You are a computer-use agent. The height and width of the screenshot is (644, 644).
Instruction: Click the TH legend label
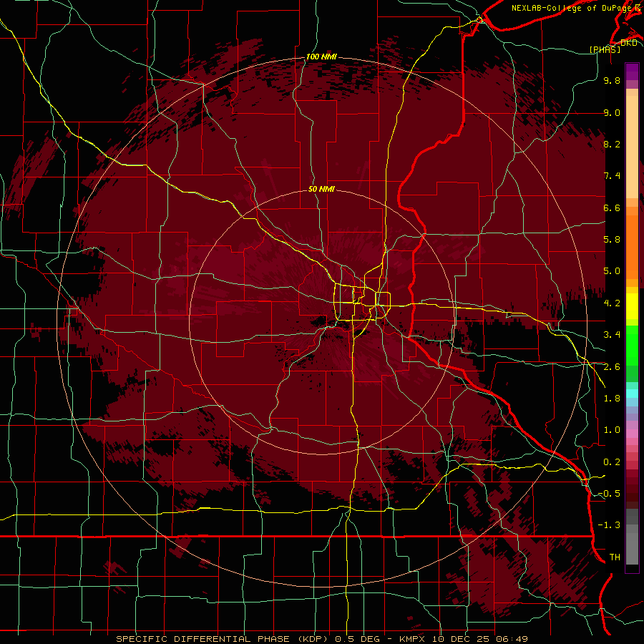615,557
